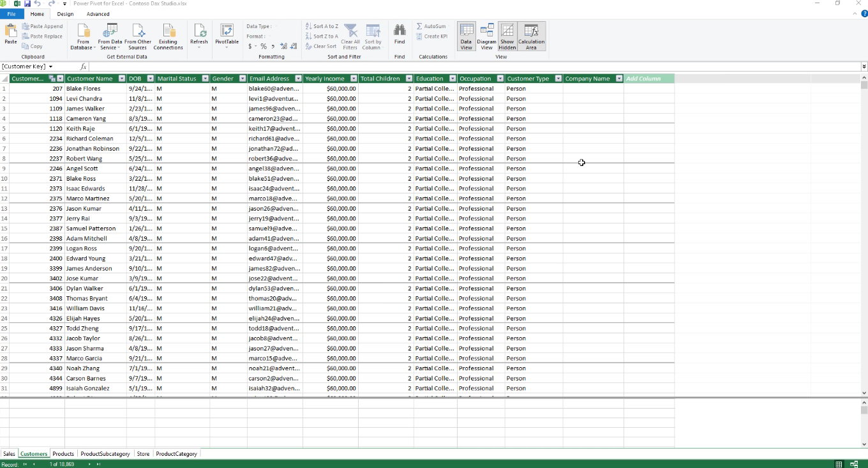Create a PivotTable

click(x=227, y=35)
